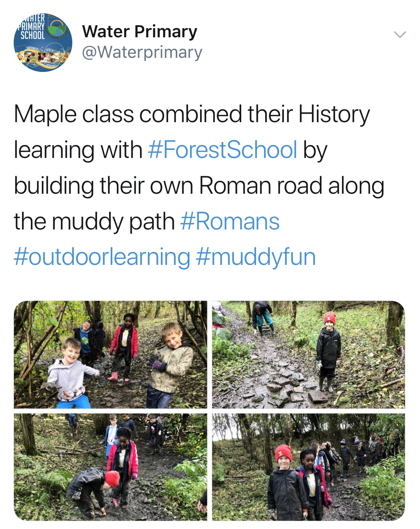View photo of three children in woods
The height and width of the screenshot is (529, 420).
point(111,355)
